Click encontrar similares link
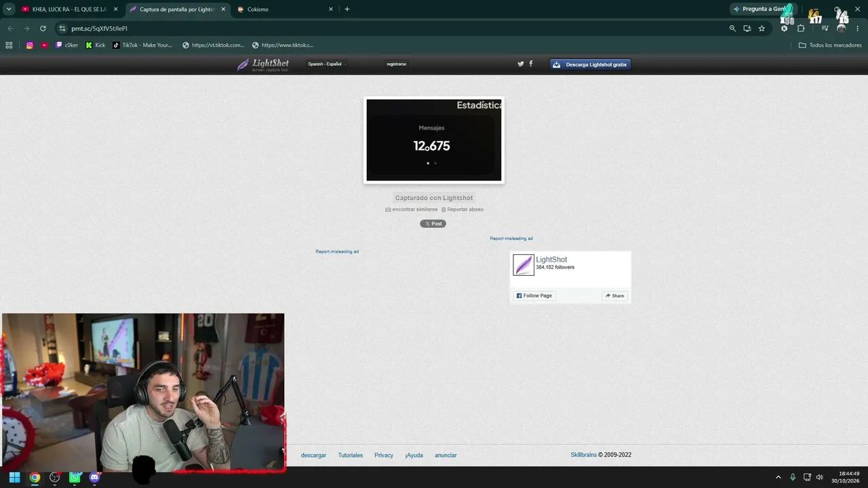The height and width of the screenshot is (488, 868). [x=412, y=209]
